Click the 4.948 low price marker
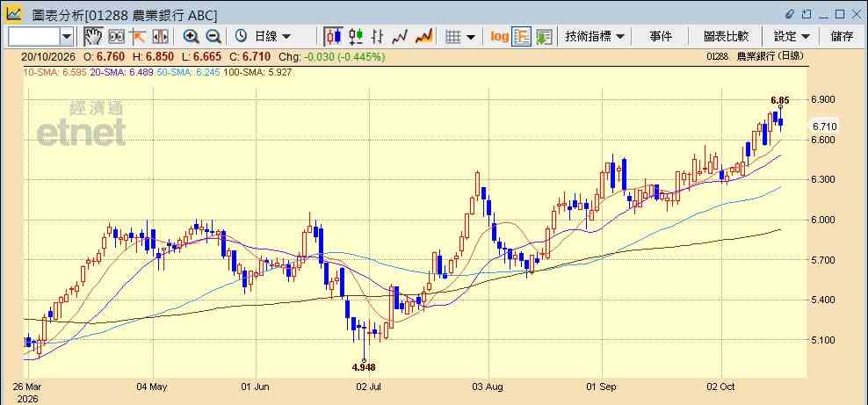 click(365, 367)
